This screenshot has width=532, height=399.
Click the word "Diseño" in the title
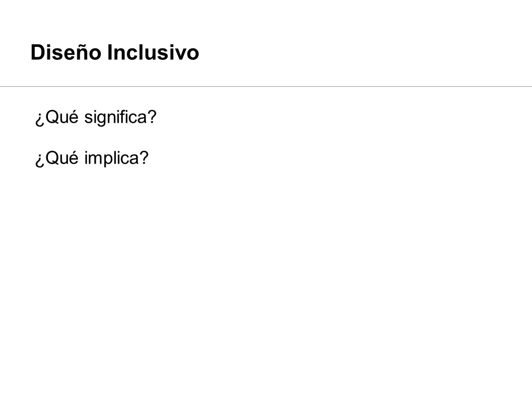[x=66, y=52]
